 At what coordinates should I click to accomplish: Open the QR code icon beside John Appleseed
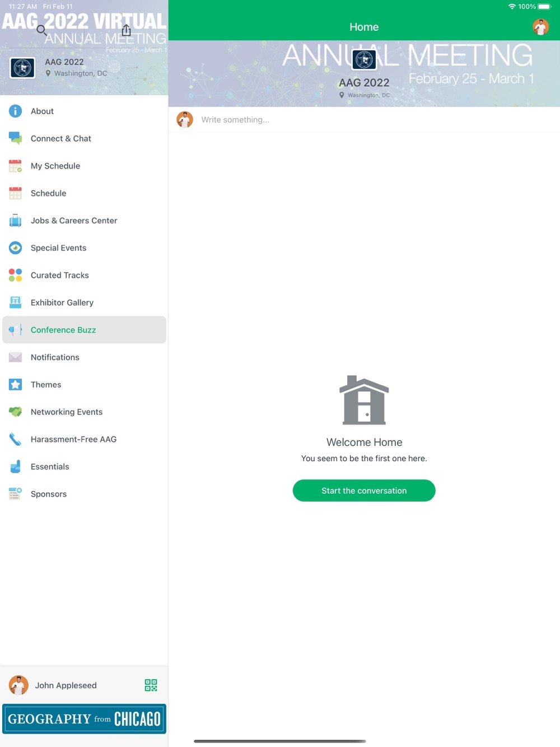pos(151,685)
